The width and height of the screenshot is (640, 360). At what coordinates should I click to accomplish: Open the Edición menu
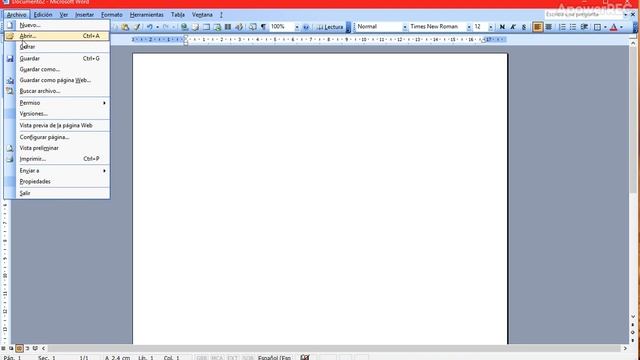coord(43,15)
